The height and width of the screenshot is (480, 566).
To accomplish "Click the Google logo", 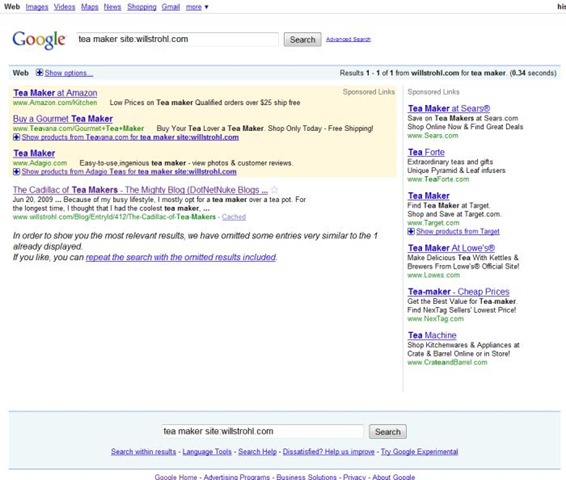I will point(39,40).
